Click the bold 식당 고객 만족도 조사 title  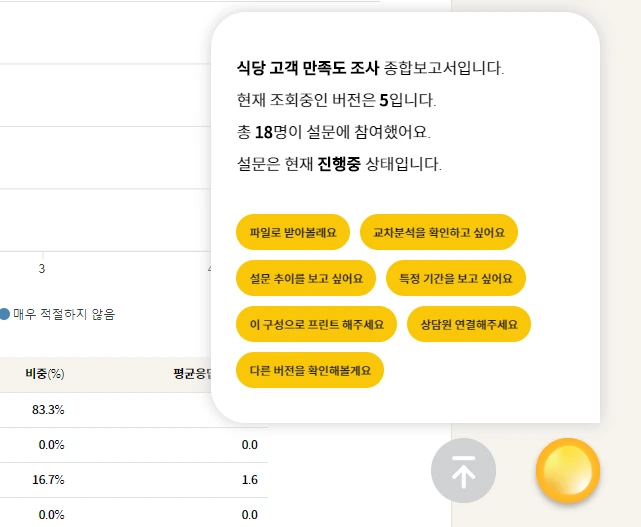coord(308,68)
